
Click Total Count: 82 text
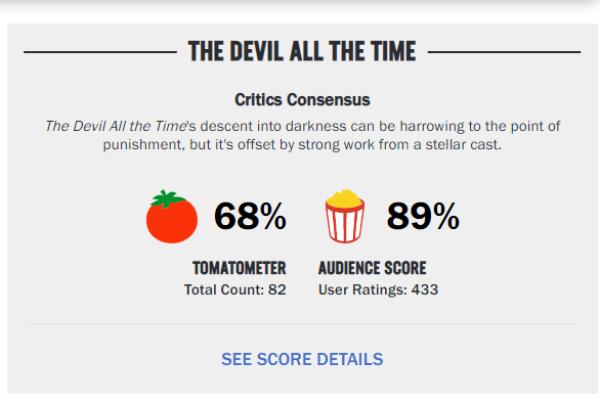tap(235, 290)
